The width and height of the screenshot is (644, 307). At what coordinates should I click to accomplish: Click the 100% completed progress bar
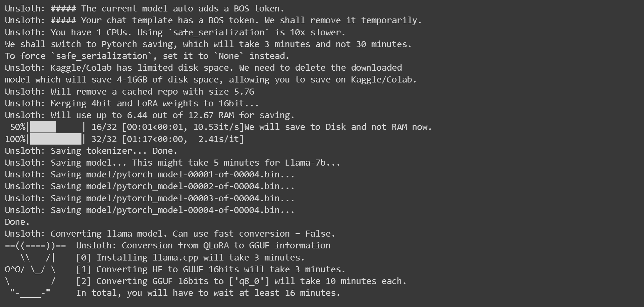pos(56,139)
